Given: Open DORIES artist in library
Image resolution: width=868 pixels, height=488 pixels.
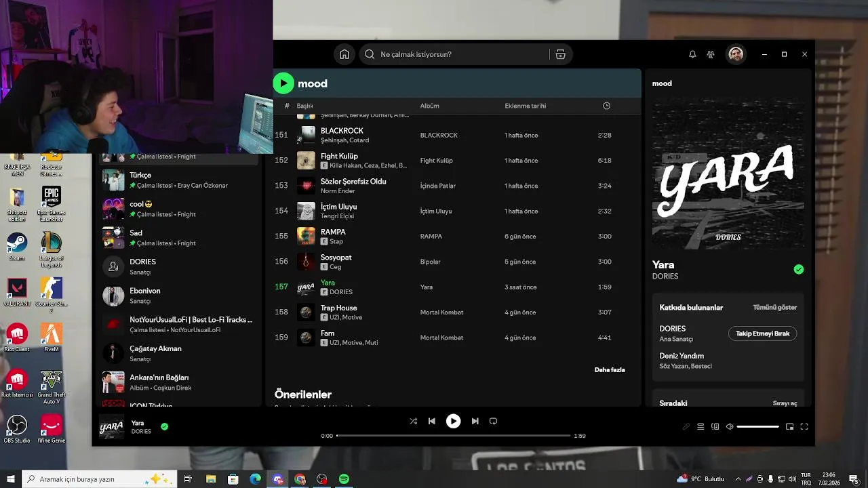Looking at the screenshot, I should pyautogui.click(x=179, y=266).
